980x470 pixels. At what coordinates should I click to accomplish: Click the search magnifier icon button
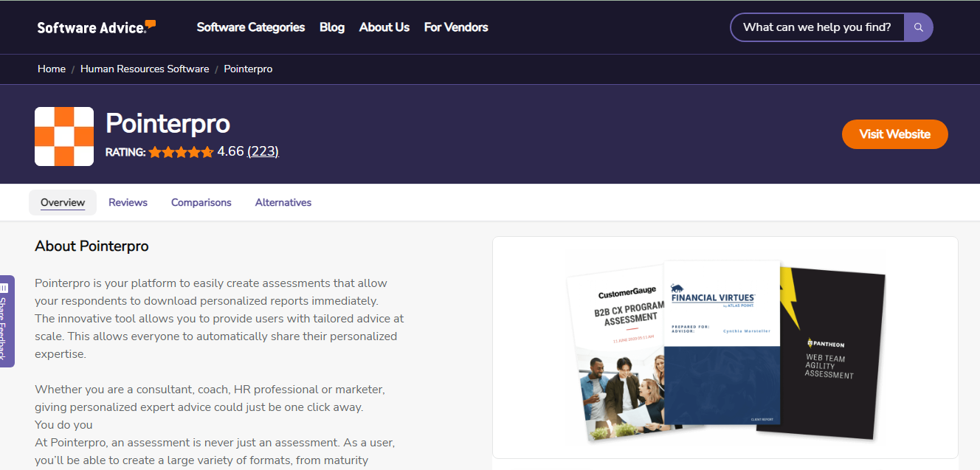coord(919,27)
